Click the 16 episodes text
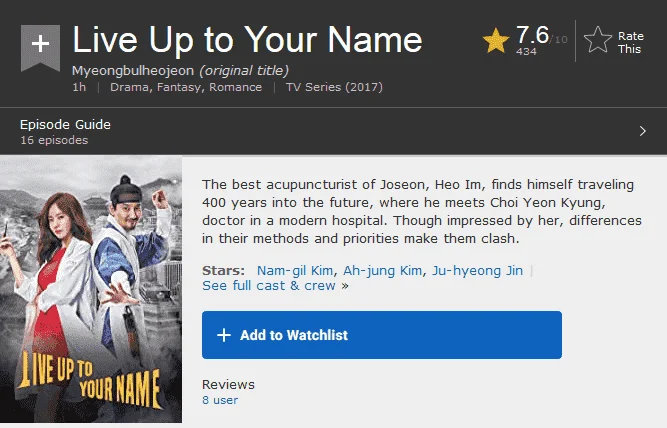Viewport: 667px width, 428px height. (x=54, y=140)
